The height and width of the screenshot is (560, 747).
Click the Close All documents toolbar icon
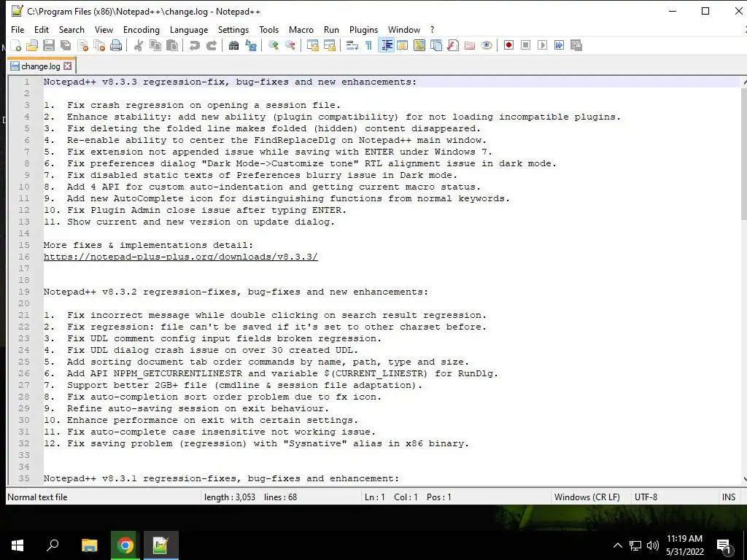coord(99,45)
